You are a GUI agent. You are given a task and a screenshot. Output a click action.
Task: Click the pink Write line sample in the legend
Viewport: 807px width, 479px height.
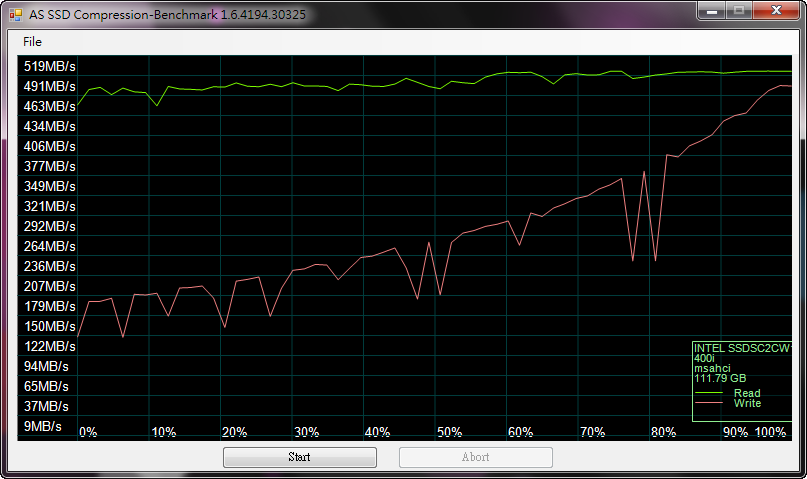click(708, 404)
